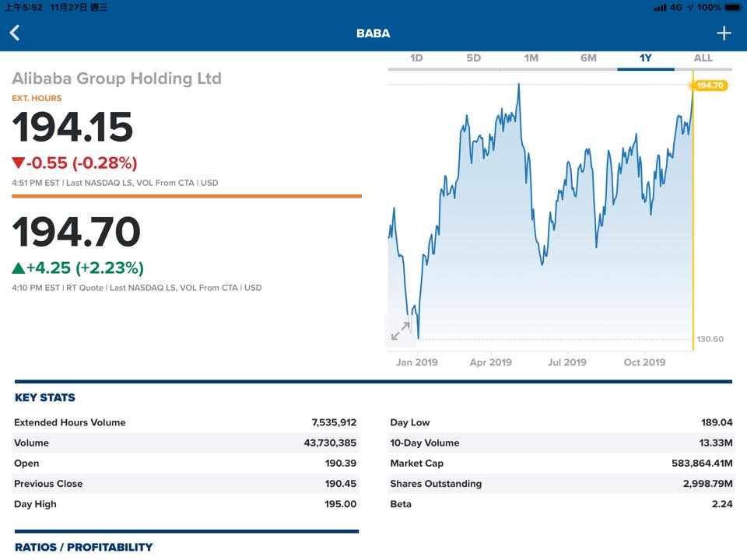Tap the Oct 2019 axis label
747x560 pixels.
tap(644, 362)
